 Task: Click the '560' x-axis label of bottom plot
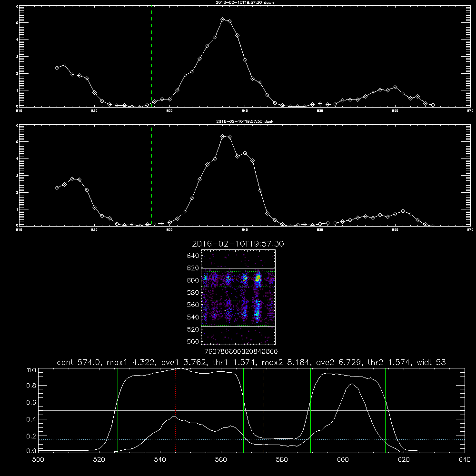click(221, 460)
